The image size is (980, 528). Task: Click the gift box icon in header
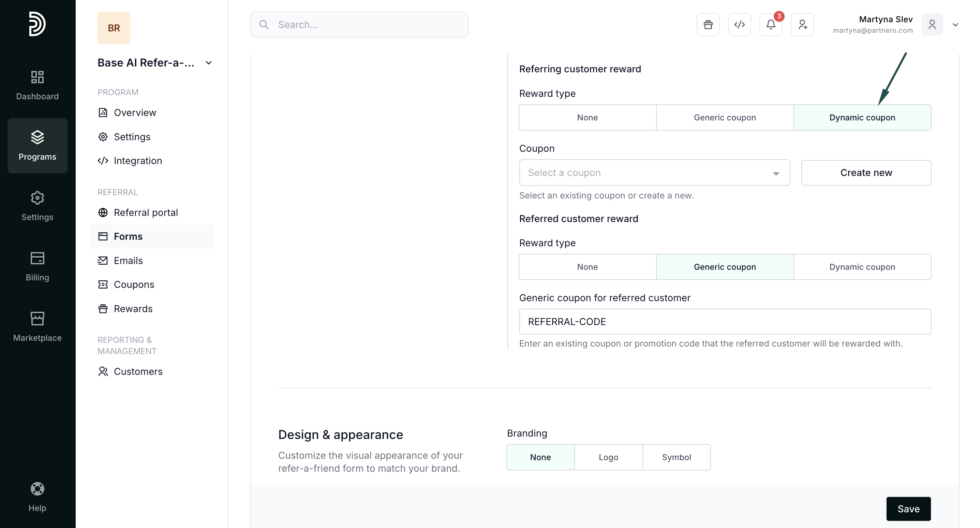(x=708, y=25)
